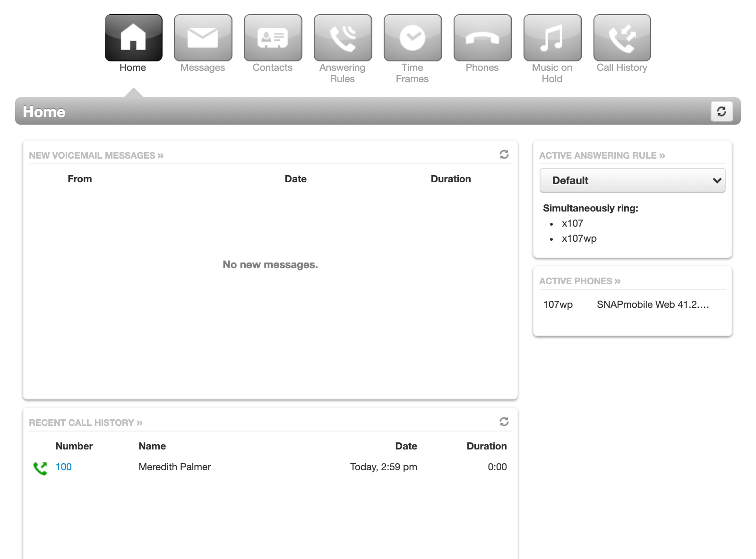Click the Call History icon

pyautogui.click(x=622, y=37)
